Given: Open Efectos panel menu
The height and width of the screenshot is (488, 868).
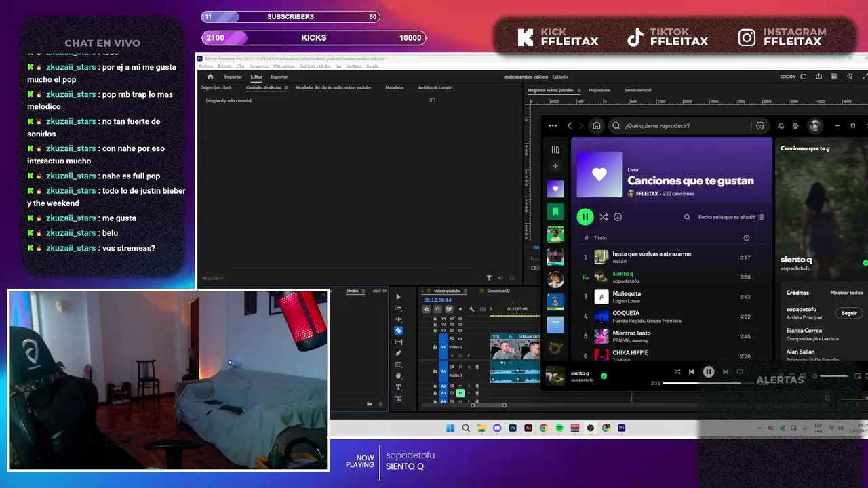Looking at the screenshot, I should pyautogui.click(x=364, y=291).
